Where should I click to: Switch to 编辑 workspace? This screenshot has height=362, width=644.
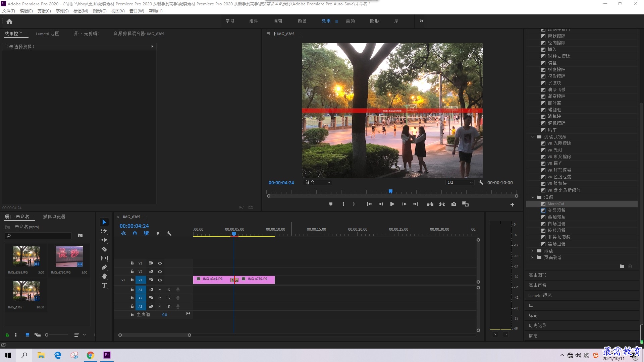click(x=278, y=21)
